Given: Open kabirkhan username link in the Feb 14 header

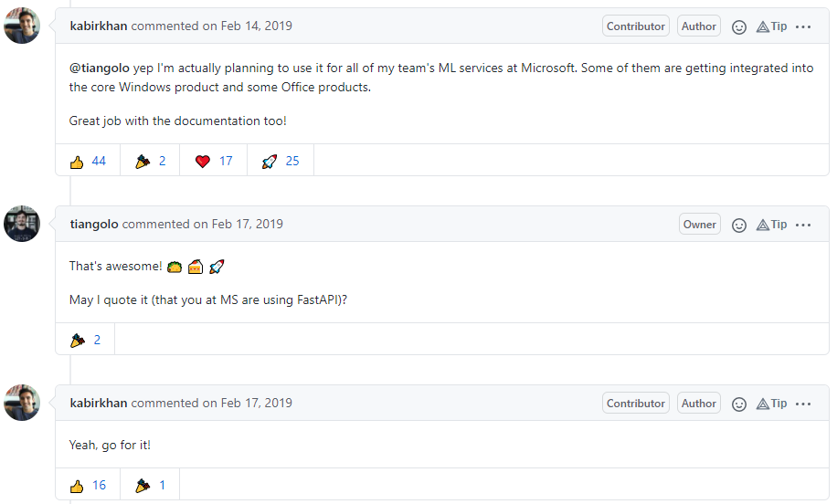Looking at the screenshot, I should coord(98,26).
